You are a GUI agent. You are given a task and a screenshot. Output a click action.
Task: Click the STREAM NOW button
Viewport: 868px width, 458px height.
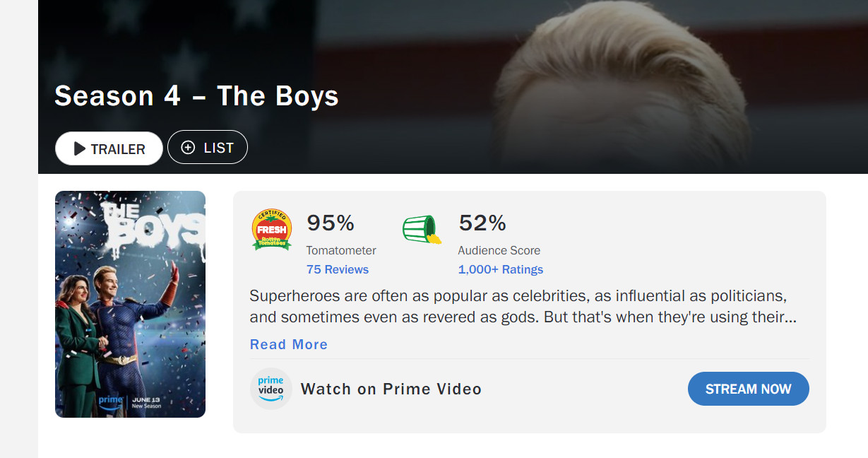(x=749, y=389)
